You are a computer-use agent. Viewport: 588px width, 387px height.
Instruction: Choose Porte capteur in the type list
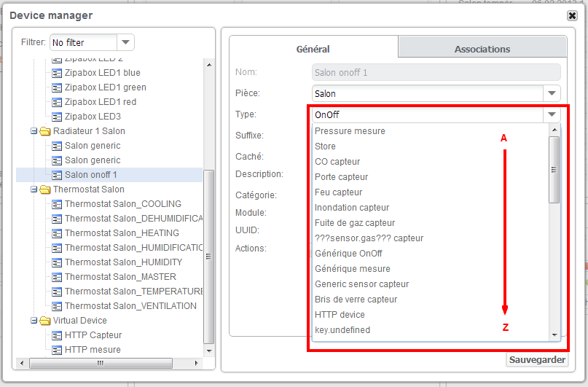pyautogui.click(x=341, y=177)
